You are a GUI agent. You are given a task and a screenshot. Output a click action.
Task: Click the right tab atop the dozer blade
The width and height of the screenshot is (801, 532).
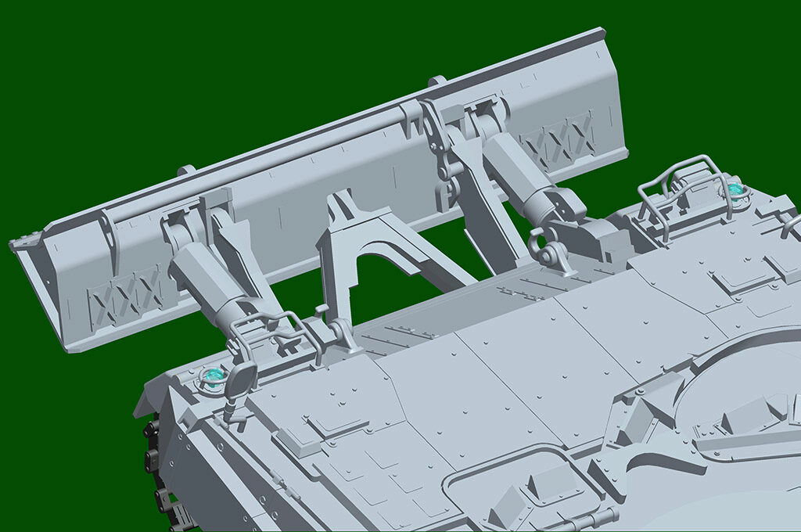(436, 81)
